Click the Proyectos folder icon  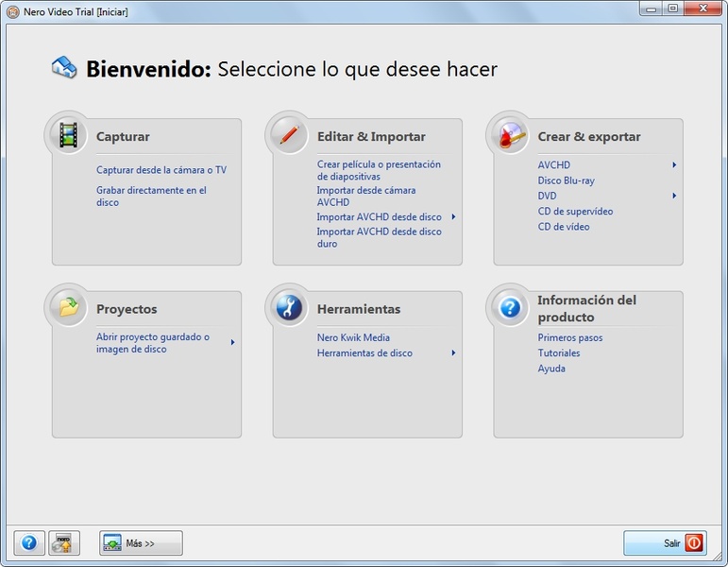[69, 307]
